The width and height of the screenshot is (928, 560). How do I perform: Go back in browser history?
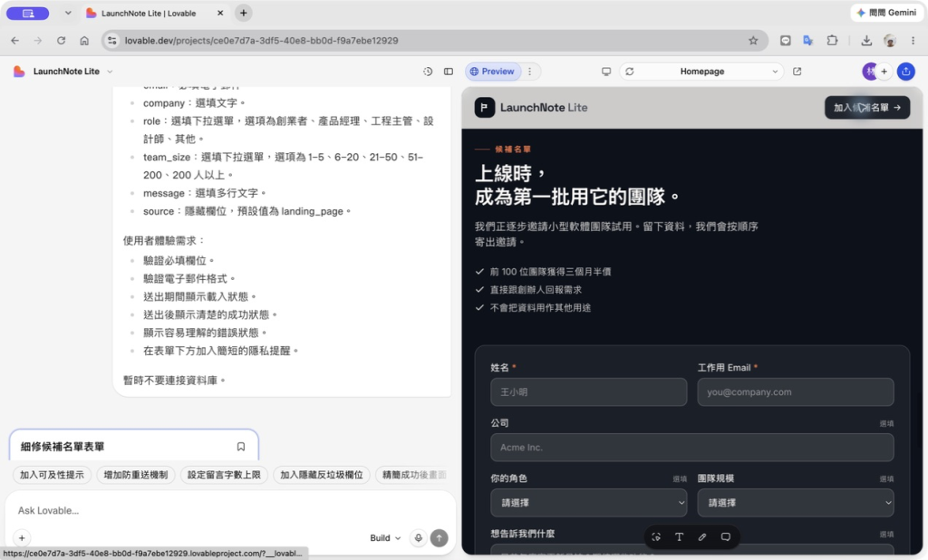14,40
